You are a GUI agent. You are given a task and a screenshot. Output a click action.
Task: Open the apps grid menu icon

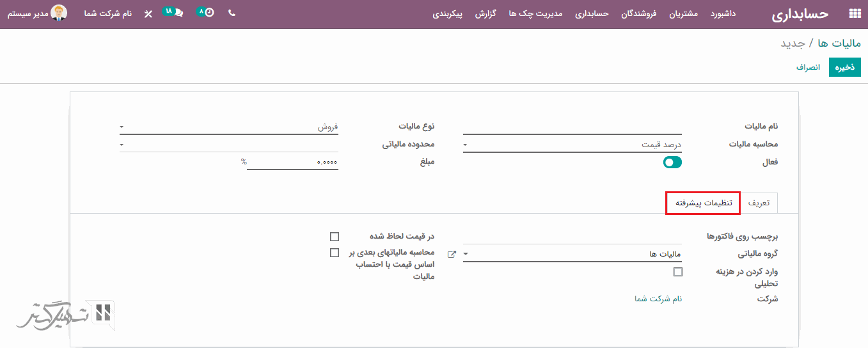[854, 14]
